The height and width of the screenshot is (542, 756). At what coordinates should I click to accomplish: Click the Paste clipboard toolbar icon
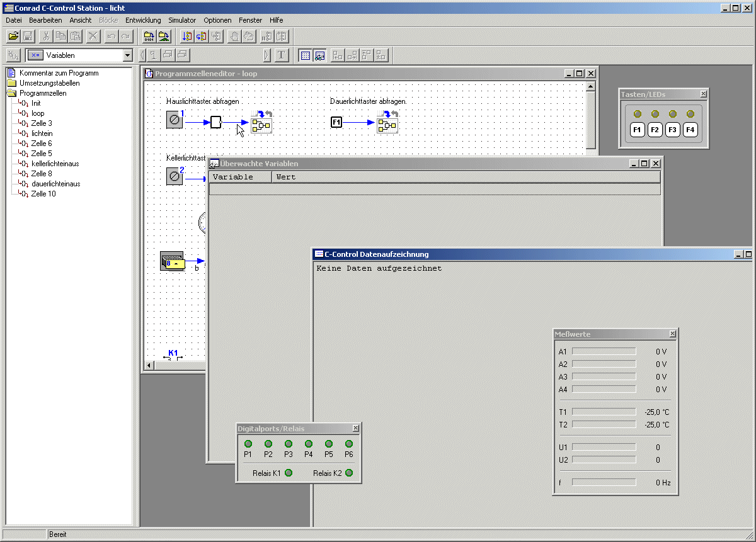76,36
